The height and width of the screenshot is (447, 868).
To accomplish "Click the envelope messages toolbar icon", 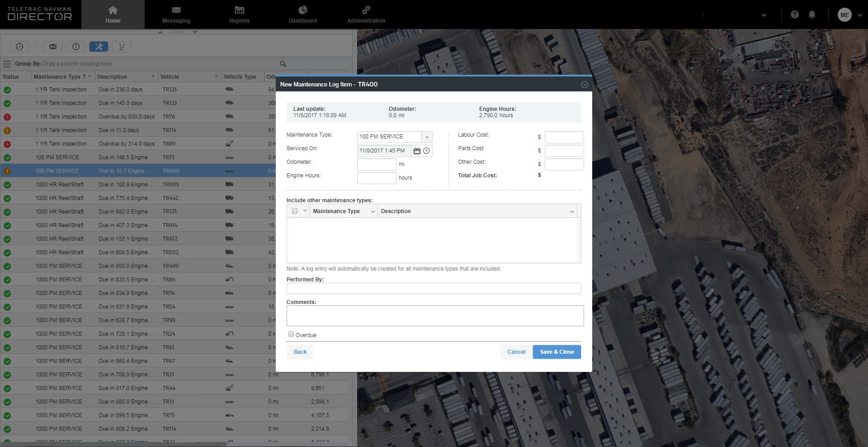I will [x=53, y=47].
